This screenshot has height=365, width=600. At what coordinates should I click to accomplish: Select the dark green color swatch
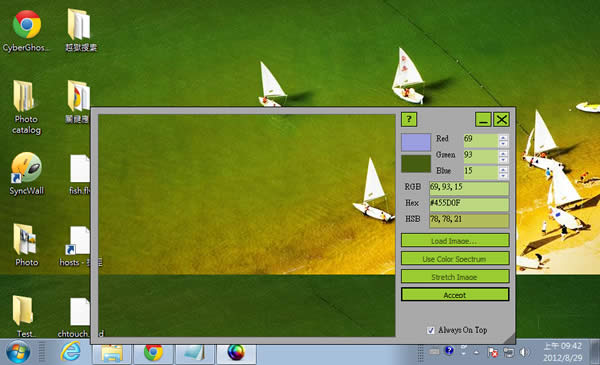416,164
